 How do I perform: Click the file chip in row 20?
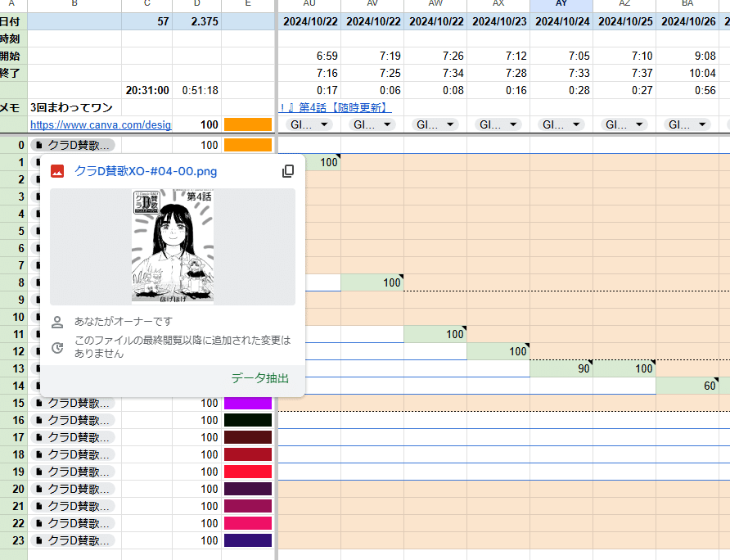(x=73, y=490)
